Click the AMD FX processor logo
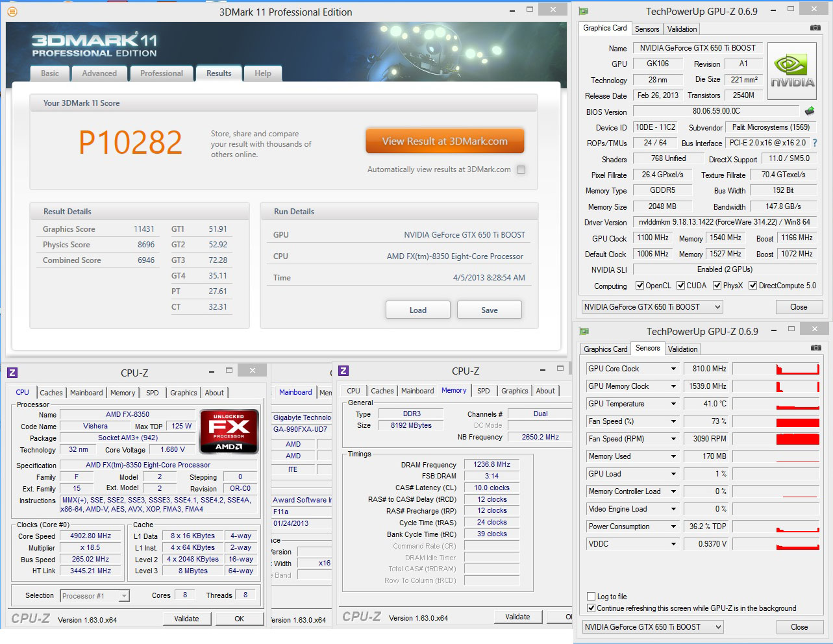Screen dimensions: 833x644 click(x=229, y=431)
